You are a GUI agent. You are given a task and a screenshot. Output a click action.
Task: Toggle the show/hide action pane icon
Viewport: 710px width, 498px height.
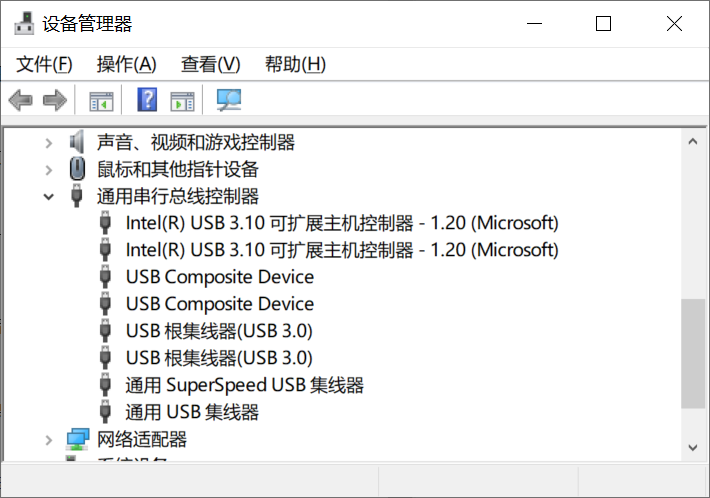pyautogui.click(x=182, y=100)
